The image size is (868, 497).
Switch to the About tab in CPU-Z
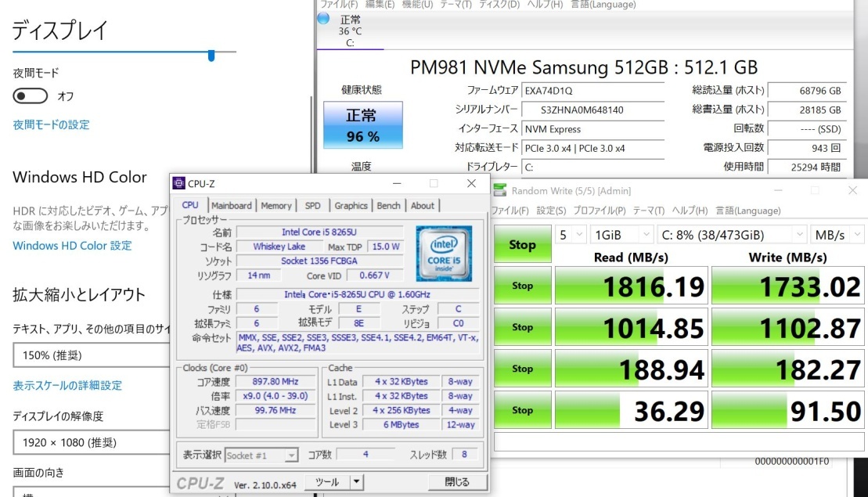[423, 205]
